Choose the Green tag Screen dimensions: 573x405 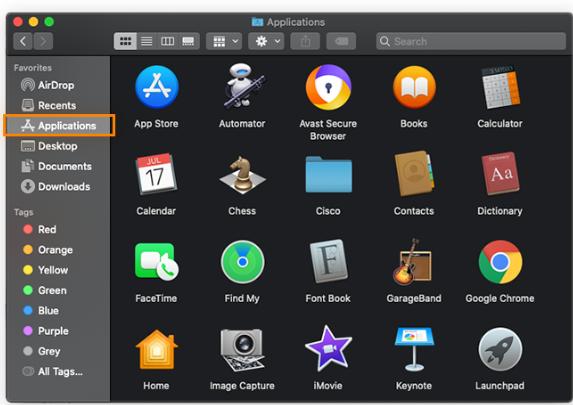coord(58,291)
